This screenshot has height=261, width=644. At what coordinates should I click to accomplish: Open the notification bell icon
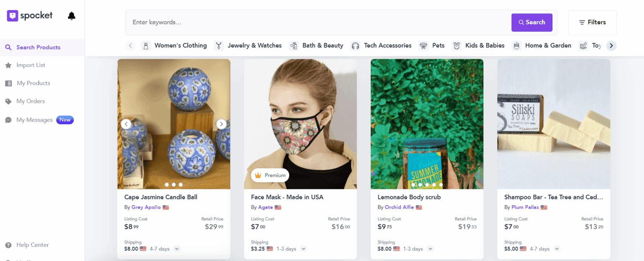tap(71, 16)
